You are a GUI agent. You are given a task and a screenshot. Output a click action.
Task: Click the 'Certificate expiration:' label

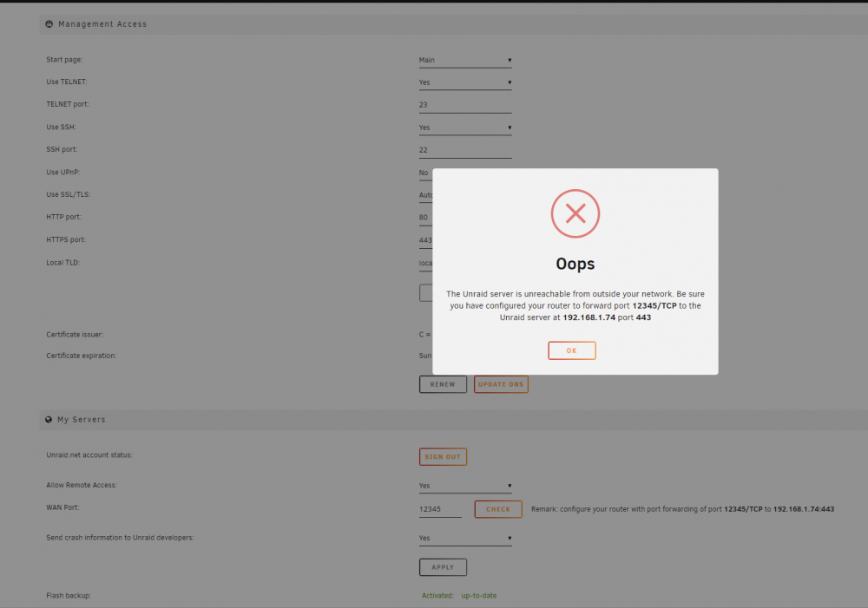(82, 356)
